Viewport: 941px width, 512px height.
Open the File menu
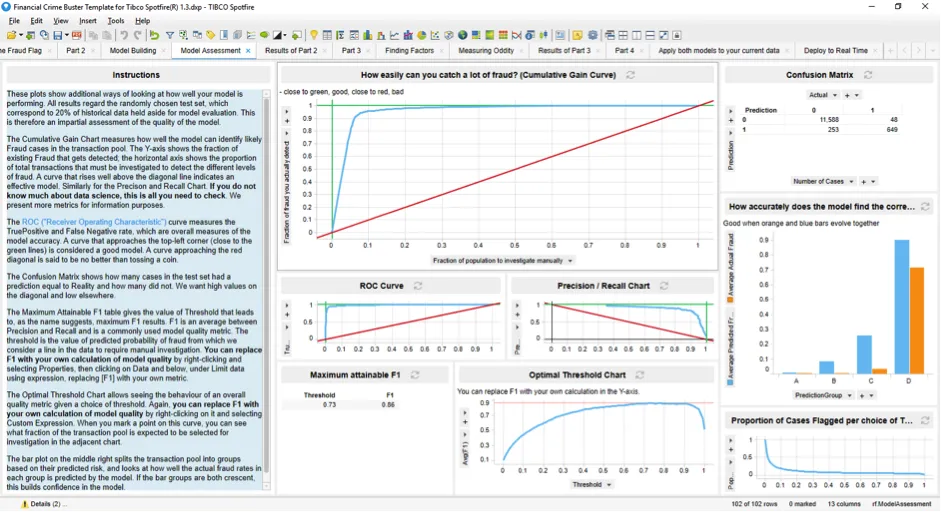[14, 20]
